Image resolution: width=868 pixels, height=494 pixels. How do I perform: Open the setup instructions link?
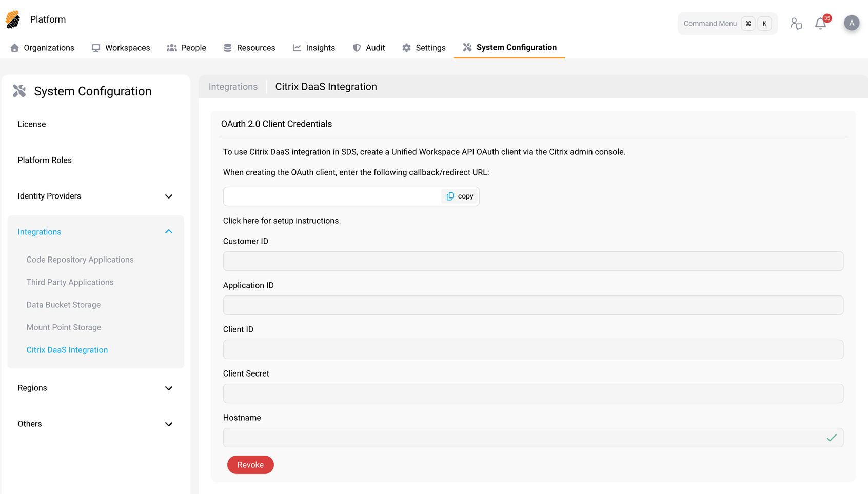click(282, 221)
